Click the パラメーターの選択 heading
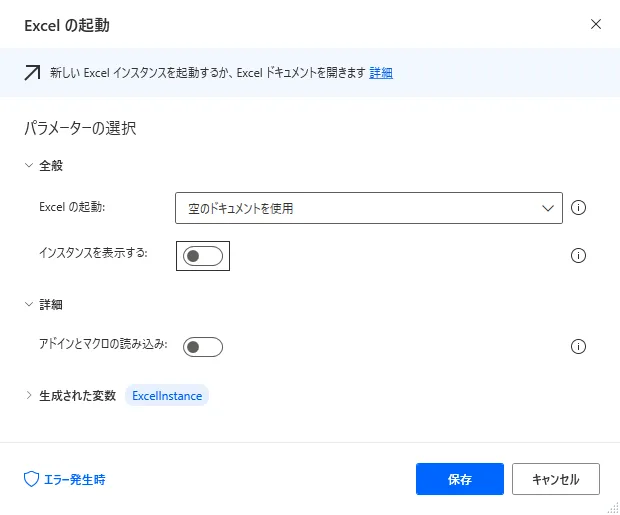This screenshot has width=620, height=515. click(79, 128)
